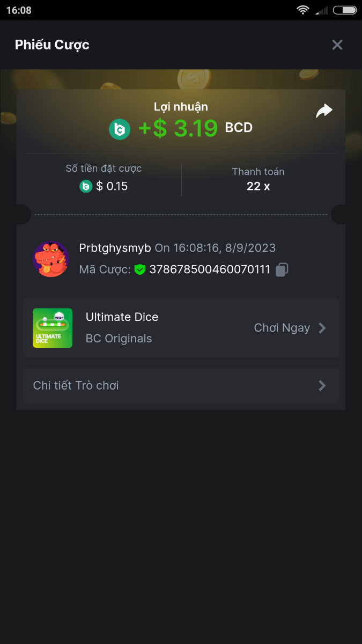Copy the bet ID number
This screenshot has width=362, height=644.
click(x=282, y=269)
